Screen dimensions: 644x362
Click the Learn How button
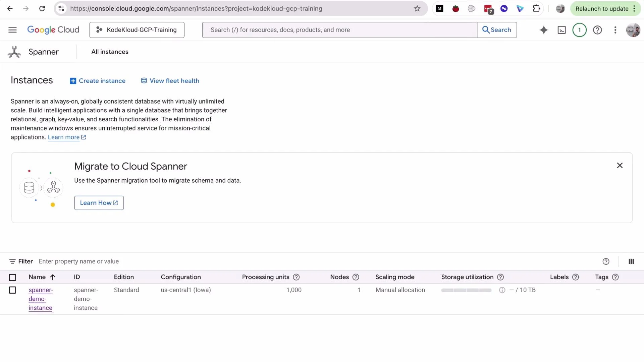(x=99, y=203)
